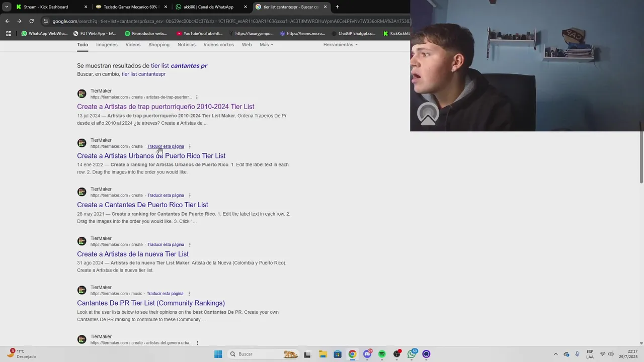The image size is (644, 362).
Task: Open Artistas Urbanos de Puerto Rico result
Action: [151, 156]
